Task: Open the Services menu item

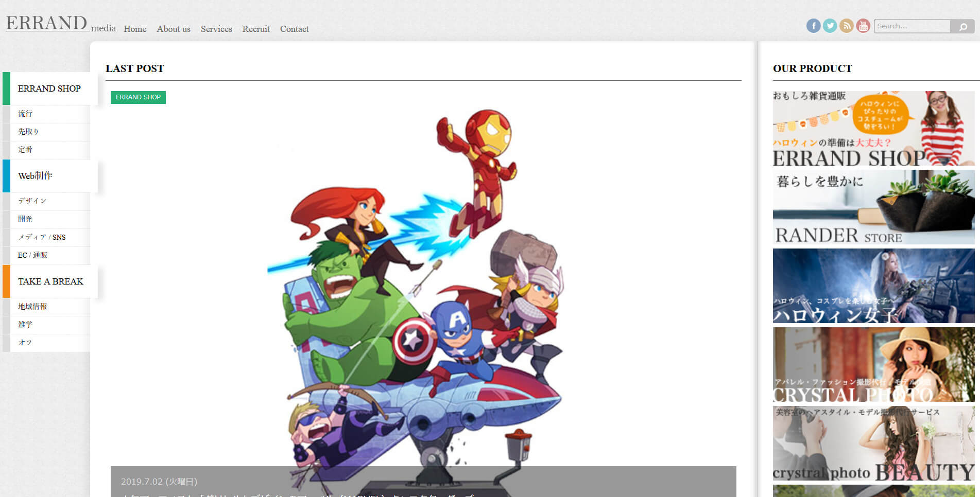Action: (216, 29)
